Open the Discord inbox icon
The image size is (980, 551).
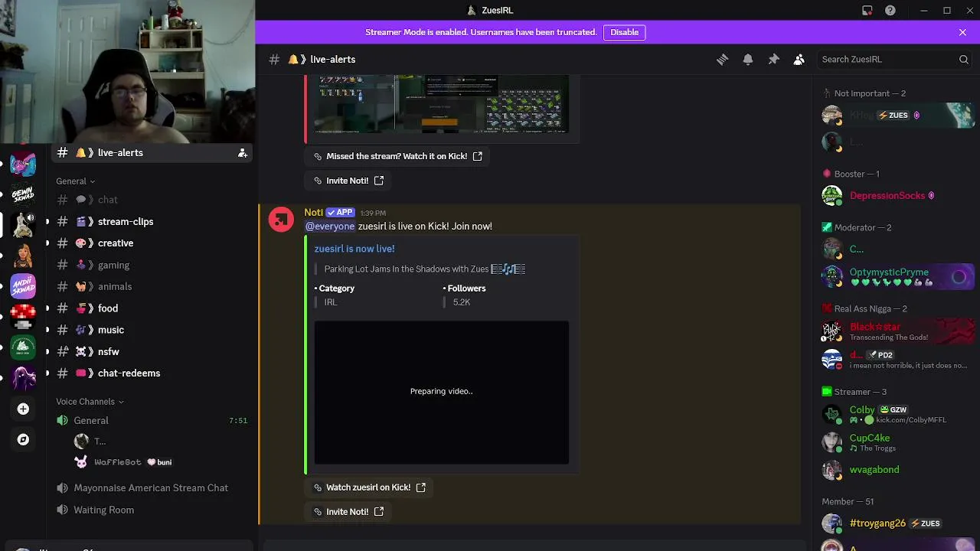tap(867, 11)
